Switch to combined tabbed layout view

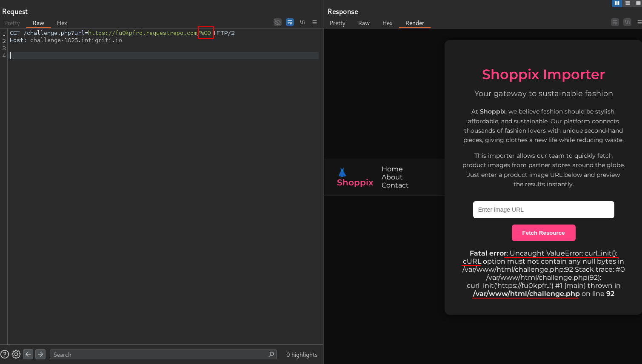point(638,3)
